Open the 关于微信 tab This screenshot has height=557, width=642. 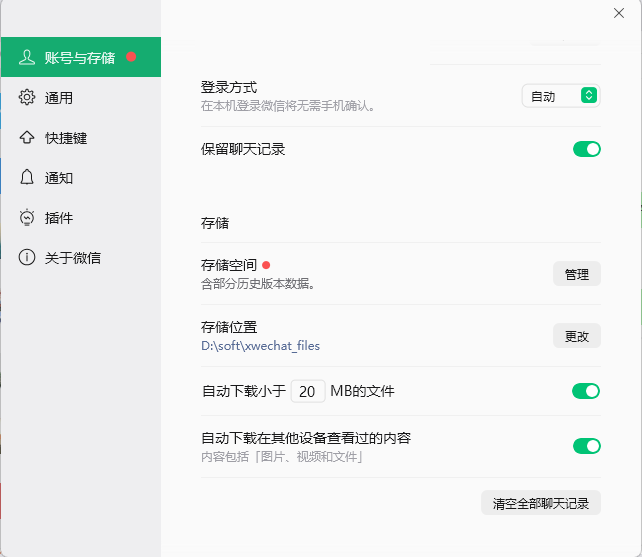81,258
